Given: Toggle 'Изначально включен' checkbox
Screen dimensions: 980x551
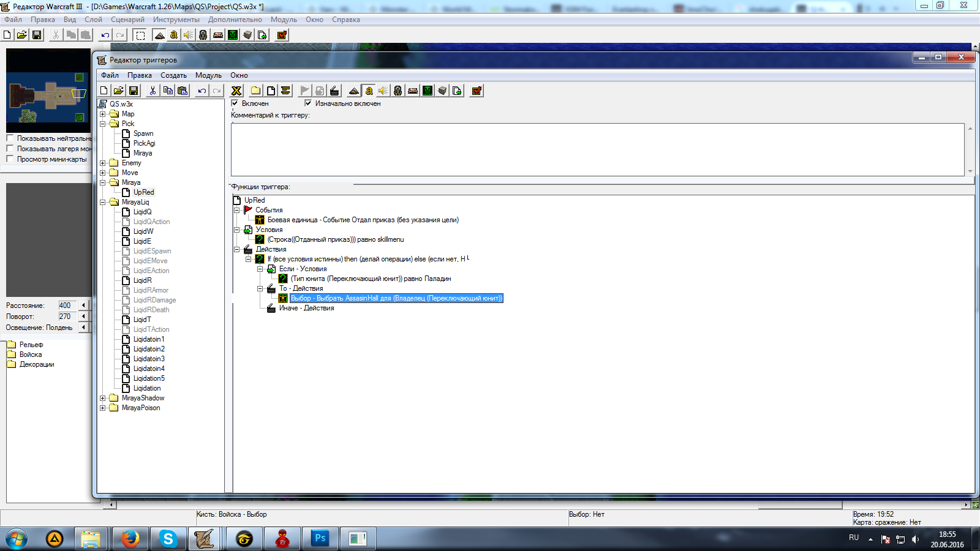Looking at the screenshot, I should (x=308, y=103).
